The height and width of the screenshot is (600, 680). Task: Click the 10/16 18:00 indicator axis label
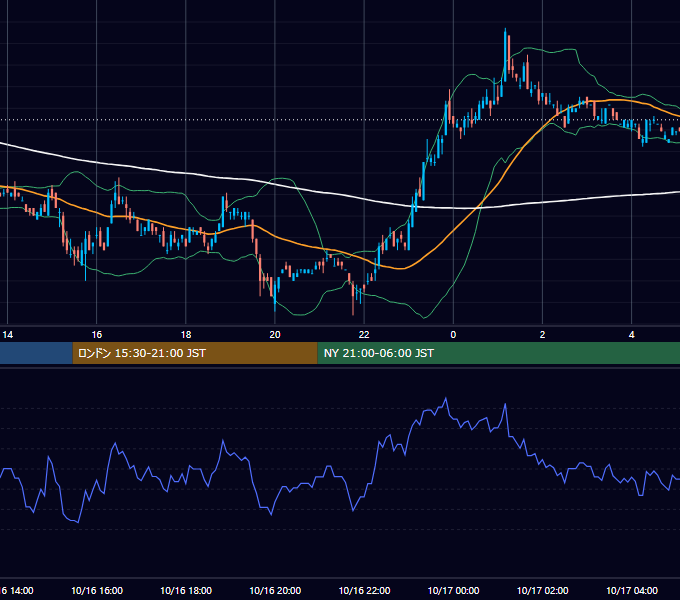[186, 590]
